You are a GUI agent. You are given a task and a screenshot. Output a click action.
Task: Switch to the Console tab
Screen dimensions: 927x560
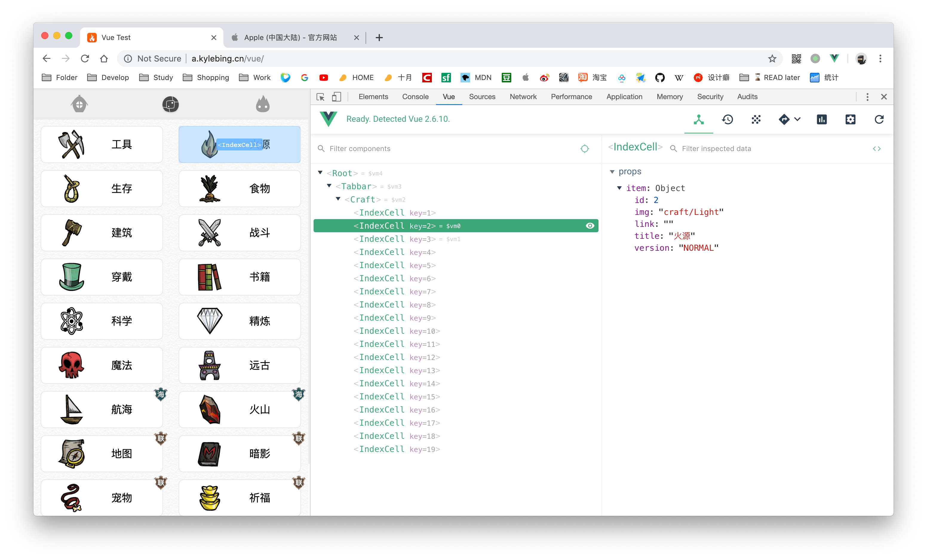(x=415, y=97)
